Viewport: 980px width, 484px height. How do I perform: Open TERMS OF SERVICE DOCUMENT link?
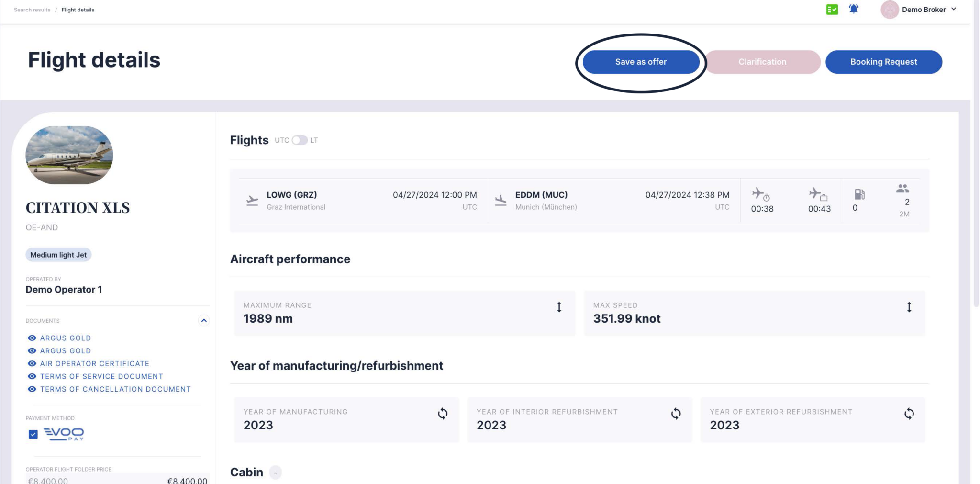pyautogui.click(x=101, y=377)
